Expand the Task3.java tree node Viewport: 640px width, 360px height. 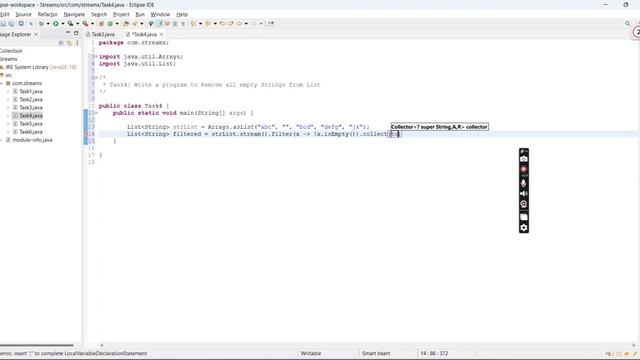point(8,108)
